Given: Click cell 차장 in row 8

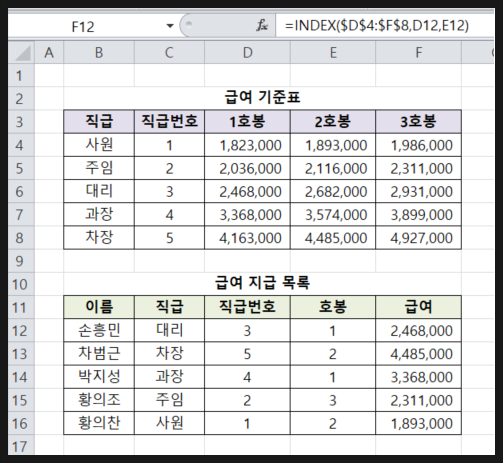Looking at the screenshot, I should 99,238.
